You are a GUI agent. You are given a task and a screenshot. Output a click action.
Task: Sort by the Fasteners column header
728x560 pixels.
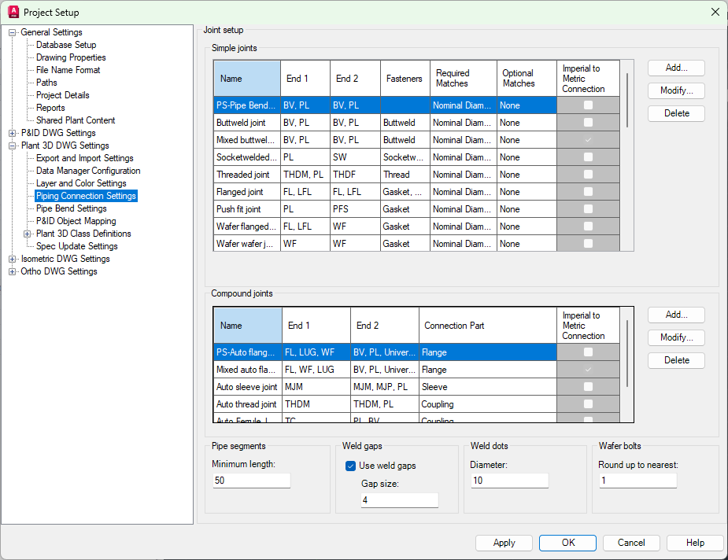coord(405,79)
